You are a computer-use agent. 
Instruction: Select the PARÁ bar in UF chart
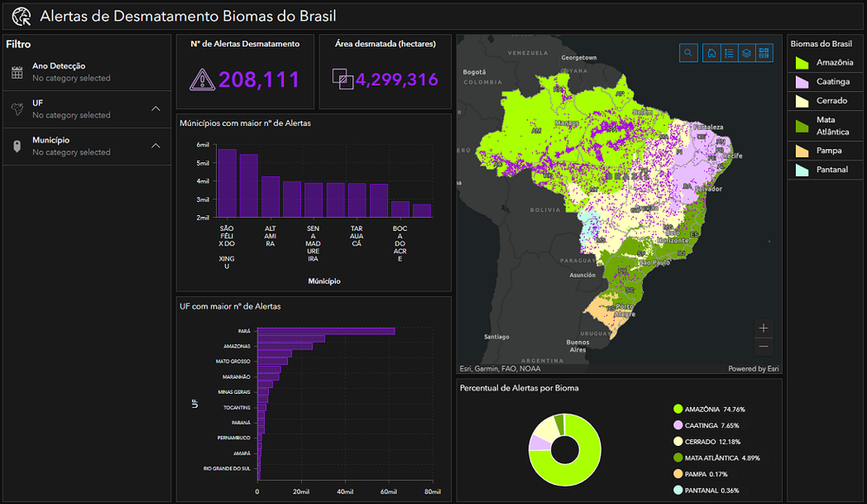325,330
